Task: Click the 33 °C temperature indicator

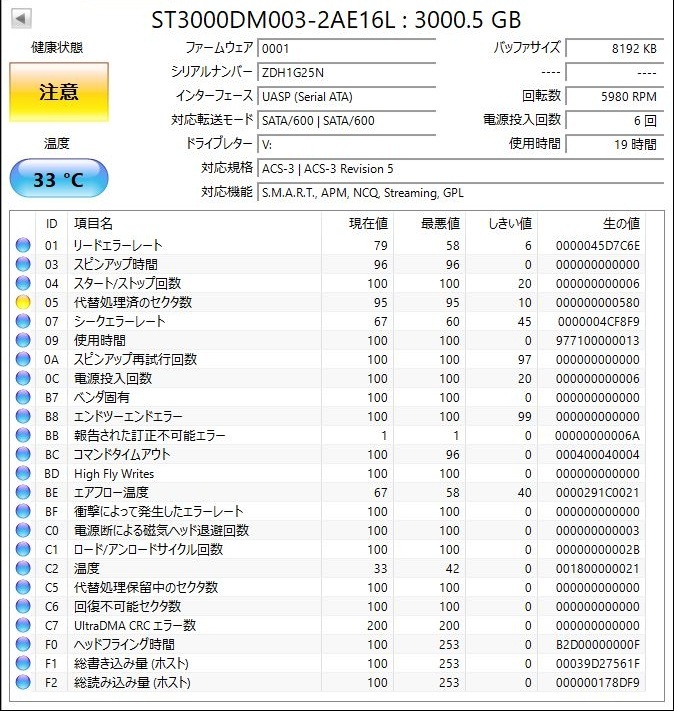Action: pos(59,179)
